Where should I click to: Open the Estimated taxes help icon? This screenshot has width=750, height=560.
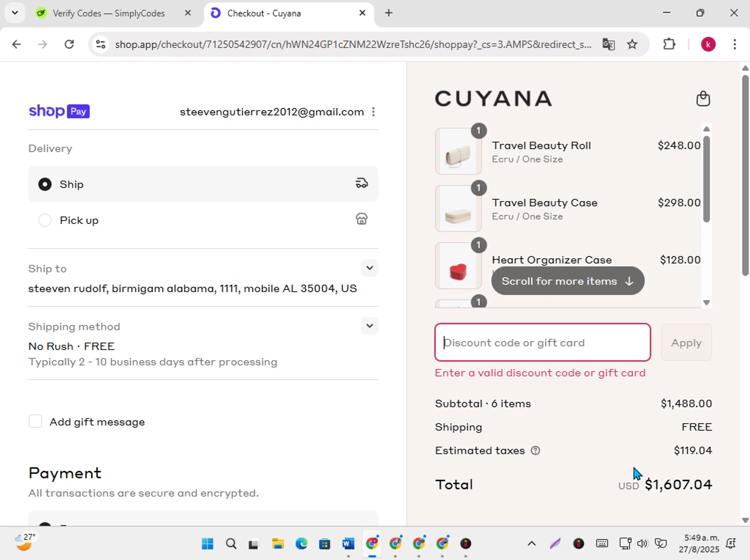pos(535,450)
